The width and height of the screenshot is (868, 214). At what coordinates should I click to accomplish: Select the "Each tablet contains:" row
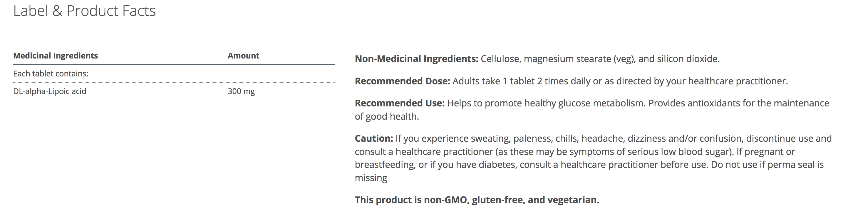coord(51,73)
